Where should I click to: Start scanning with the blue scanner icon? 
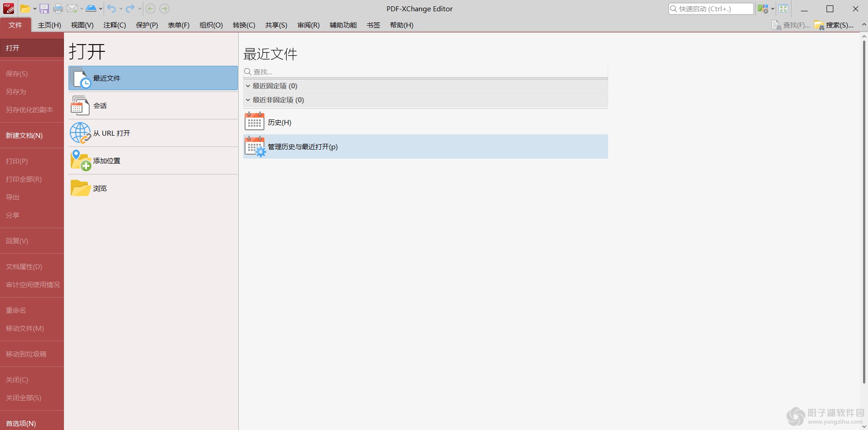coord(91,9)
